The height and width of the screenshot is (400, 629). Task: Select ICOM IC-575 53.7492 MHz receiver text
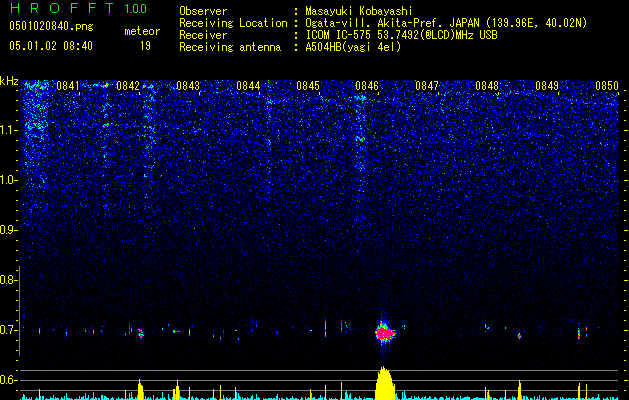[x=402, y=35]
